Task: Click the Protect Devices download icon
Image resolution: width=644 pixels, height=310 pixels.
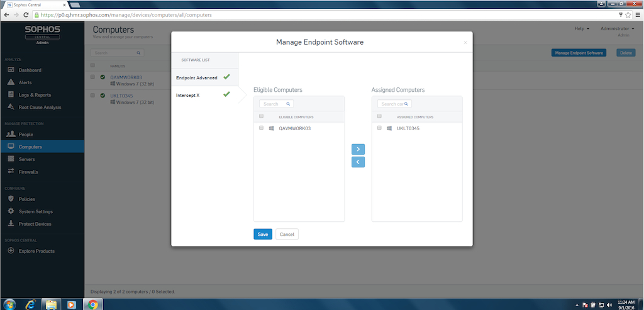Action: point(11,224)
